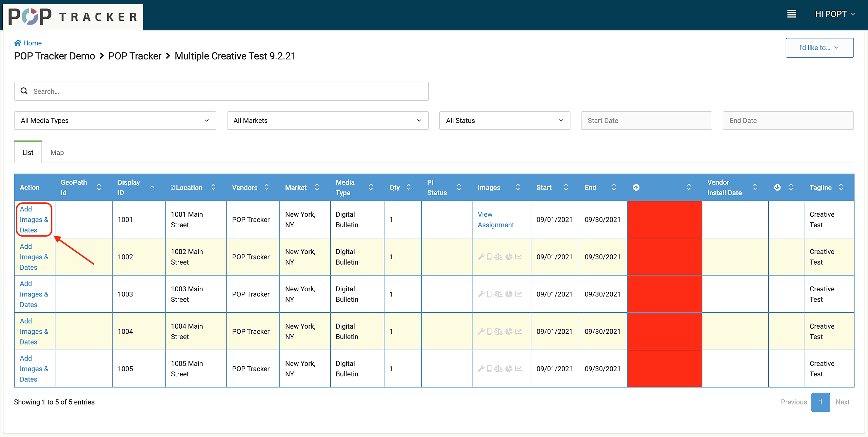Click the wrench icon in the 1003 row
Screen dimensions: 868x437
(x=481, y=294)
